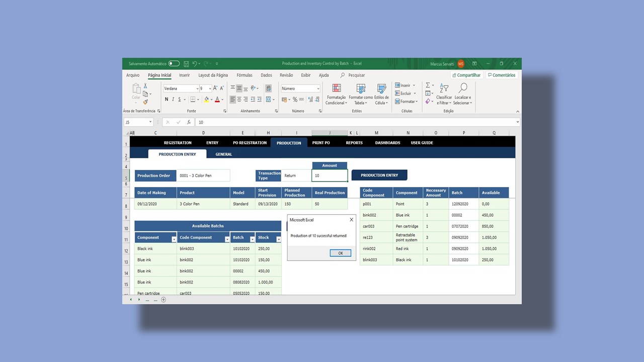Open the Code Component filter dropdown

(227, 239)
